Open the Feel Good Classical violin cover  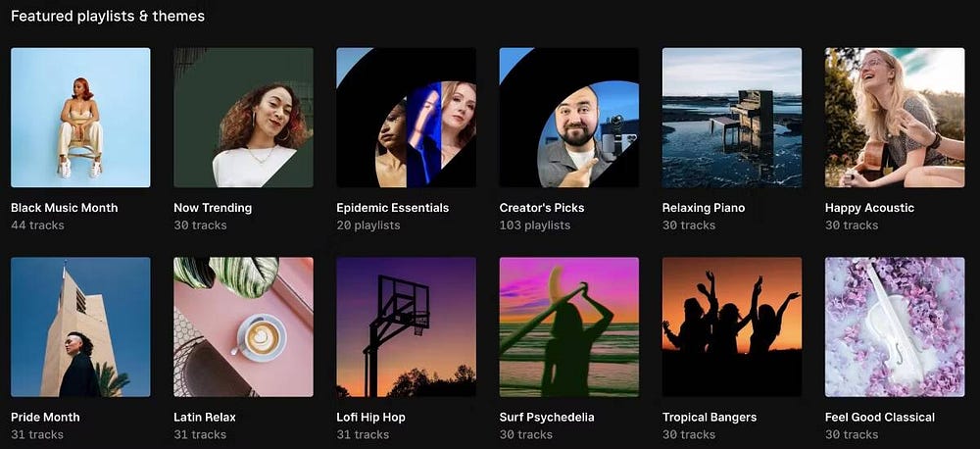click(x=895, y=327)
